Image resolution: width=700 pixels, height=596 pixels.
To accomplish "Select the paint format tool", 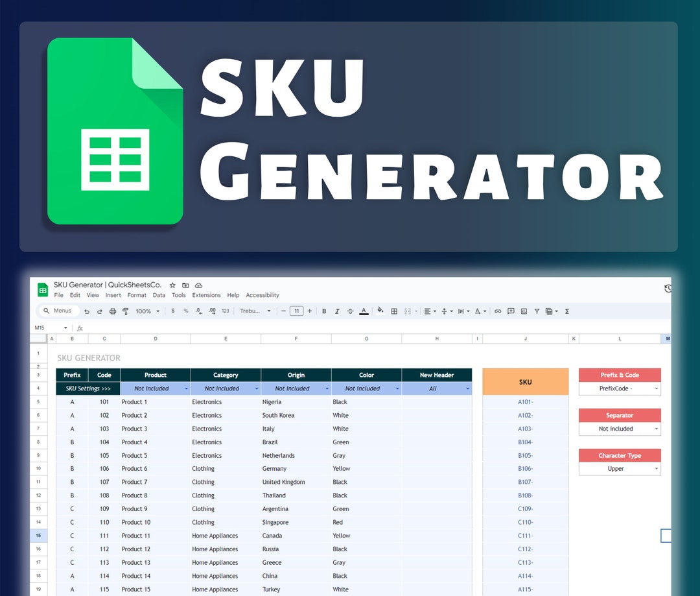I will (x=125, y=311).
